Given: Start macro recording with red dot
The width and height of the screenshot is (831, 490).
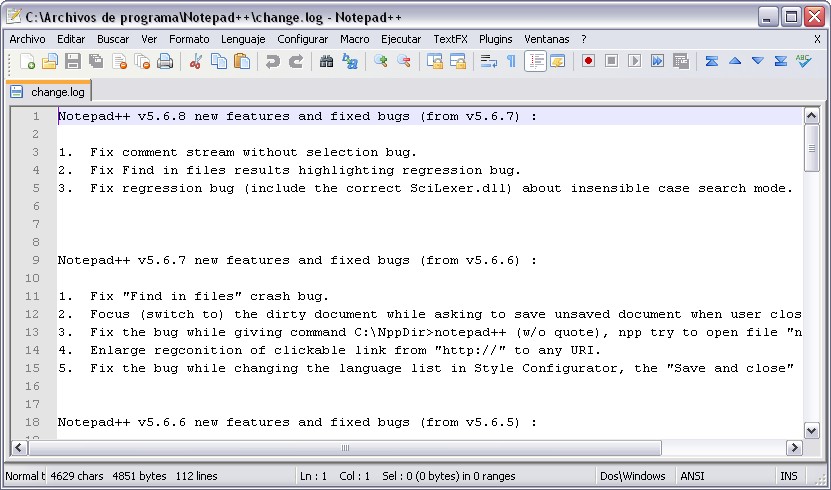Looking at the screenshot, I should [588, 61].
